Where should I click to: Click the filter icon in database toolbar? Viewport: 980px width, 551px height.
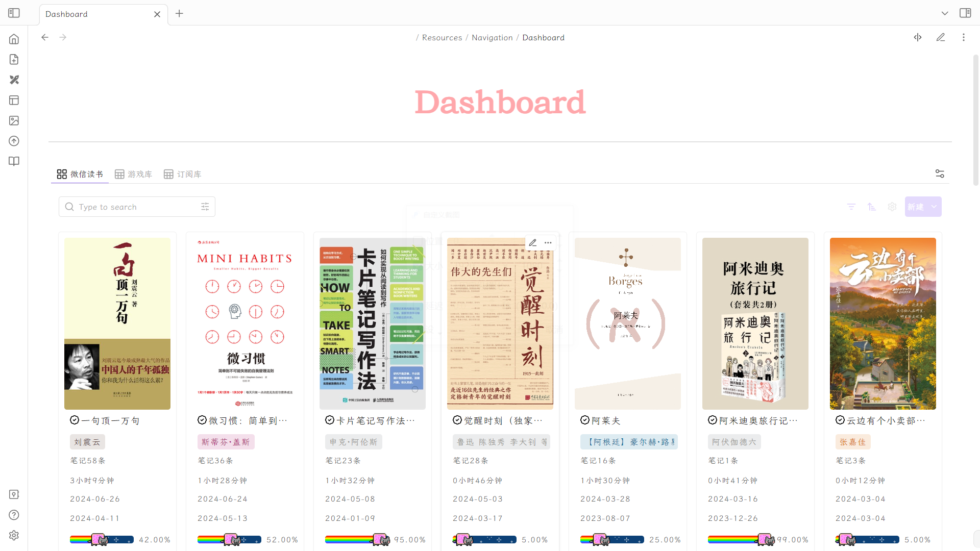point(851,207)
